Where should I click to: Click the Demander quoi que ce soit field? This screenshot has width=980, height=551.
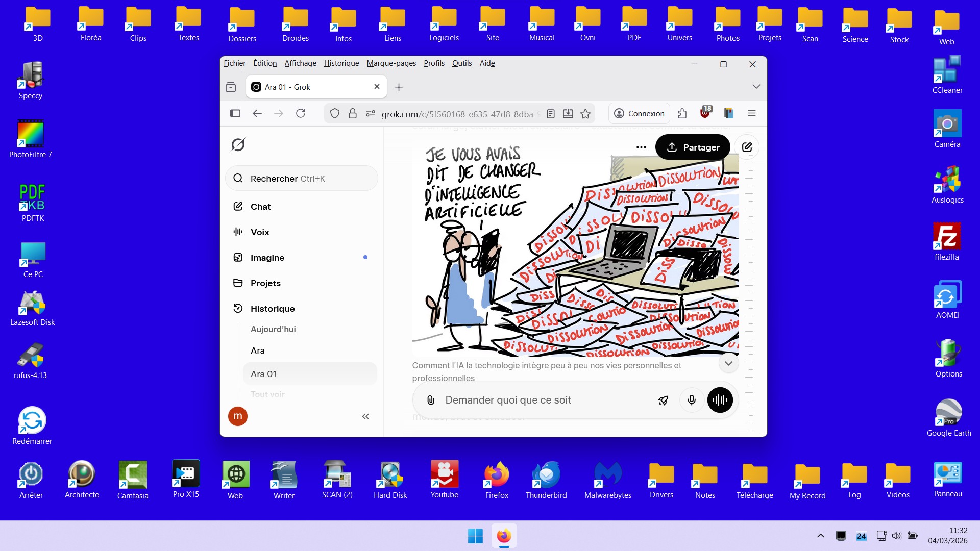(546, 400)
